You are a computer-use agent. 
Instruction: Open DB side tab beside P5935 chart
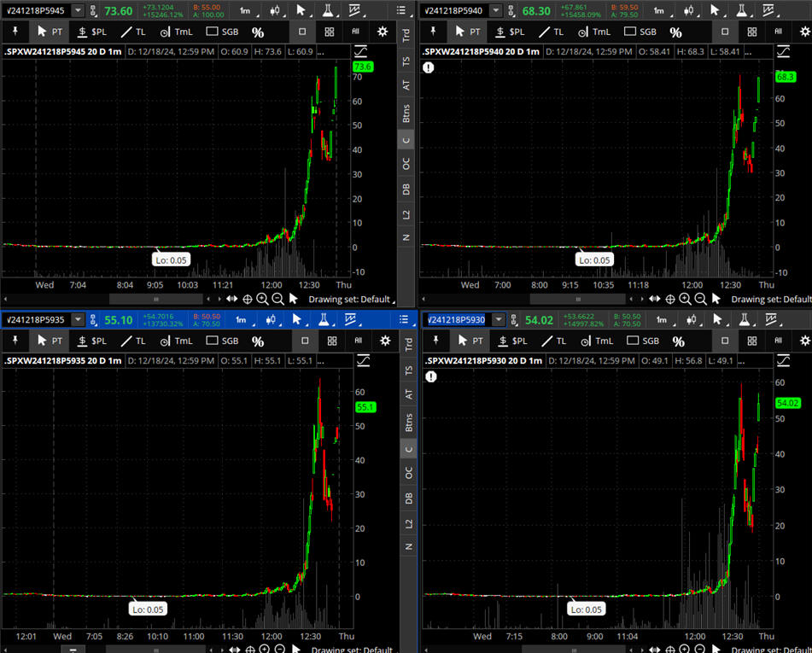[x=409, y=498]
